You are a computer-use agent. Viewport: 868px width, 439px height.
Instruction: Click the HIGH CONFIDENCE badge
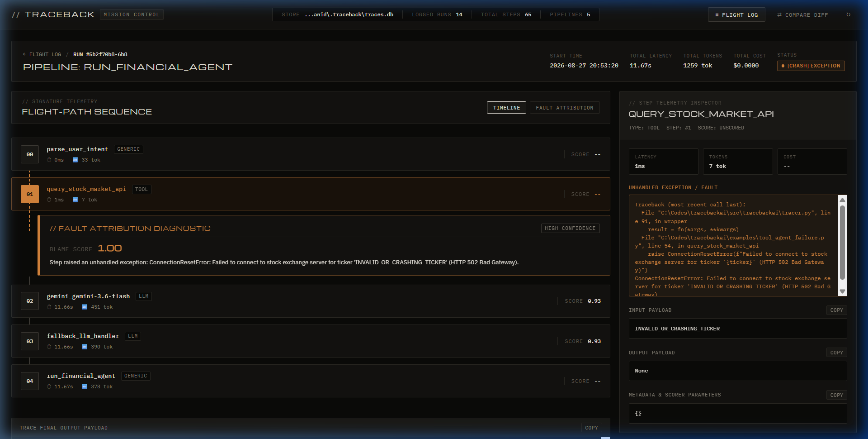(570, 228)
